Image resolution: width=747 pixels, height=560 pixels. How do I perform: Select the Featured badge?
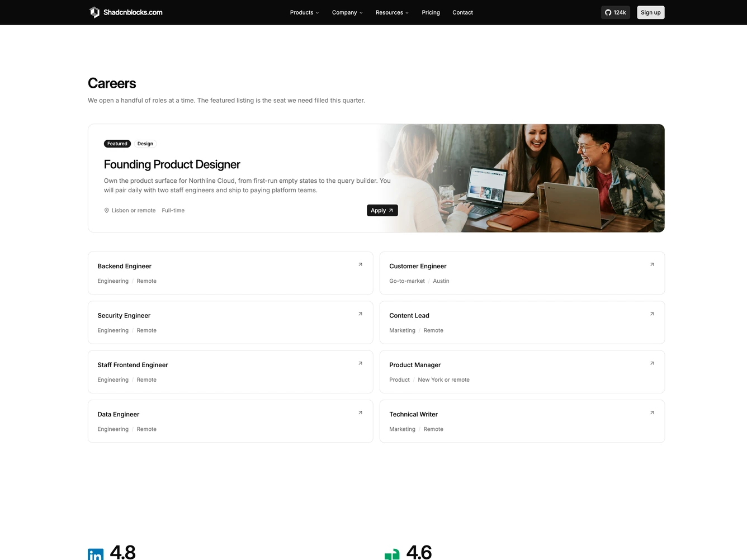[117, 144]
